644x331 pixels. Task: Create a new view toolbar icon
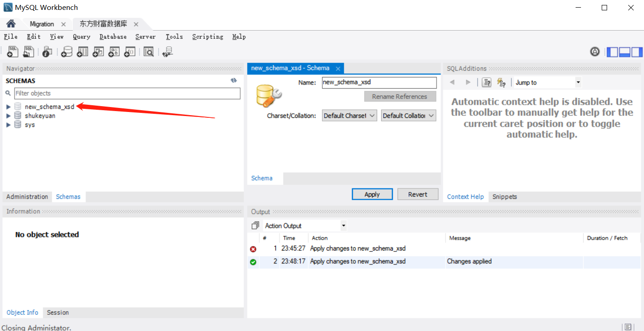[98, 52]
